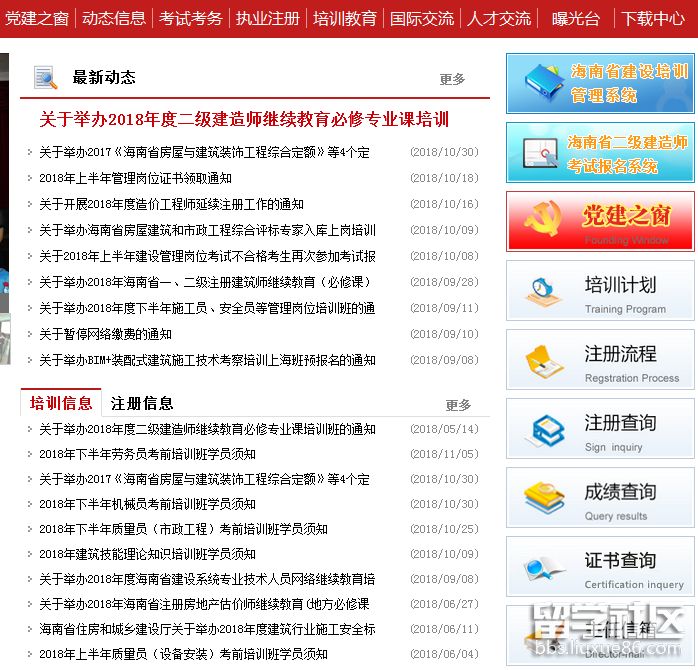This screenshot has width=698, height=670.
Task: Open notice on 施工员、安全员等管理岗位培训班
Action: tap(207, 308)
